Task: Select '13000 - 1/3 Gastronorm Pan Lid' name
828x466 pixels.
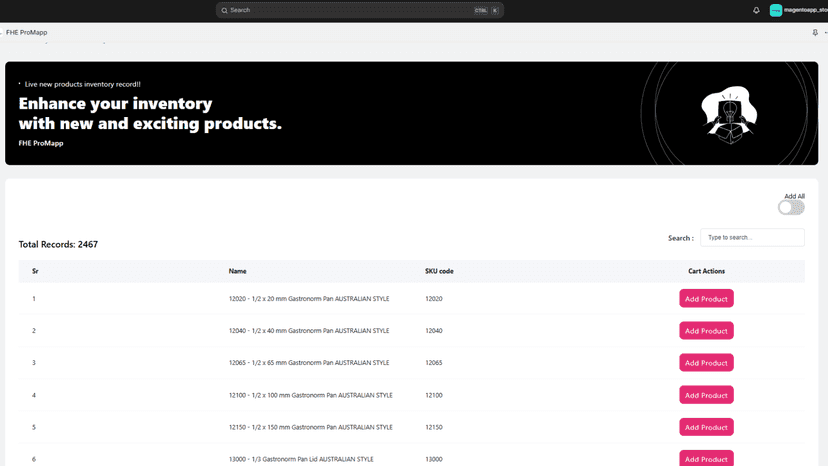Action: point(301,459)
